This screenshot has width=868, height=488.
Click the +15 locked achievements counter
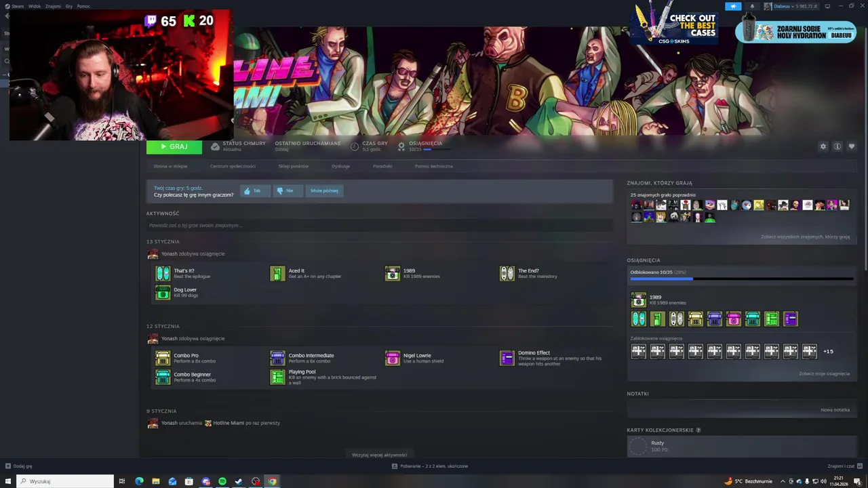(828, 351)
